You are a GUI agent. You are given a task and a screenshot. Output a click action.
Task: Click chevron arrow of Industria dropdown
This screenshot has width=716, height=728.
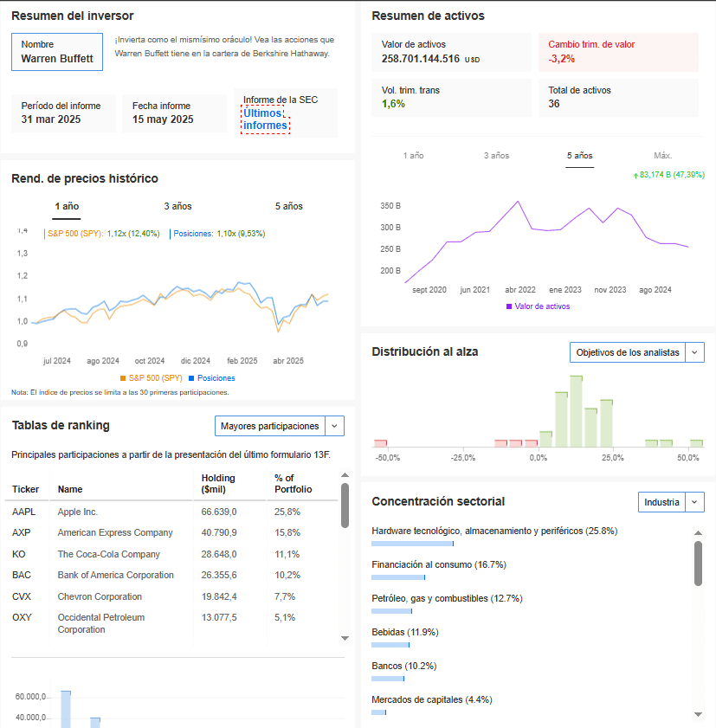tap(694, 502)
